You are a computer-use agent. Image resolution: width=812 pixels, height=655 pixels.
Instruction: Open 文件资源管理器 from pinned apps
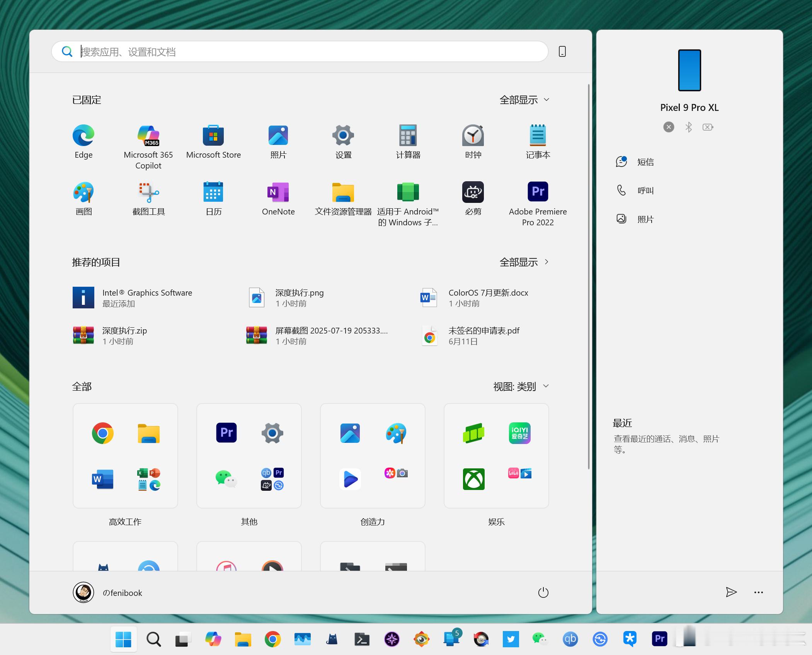343,199
